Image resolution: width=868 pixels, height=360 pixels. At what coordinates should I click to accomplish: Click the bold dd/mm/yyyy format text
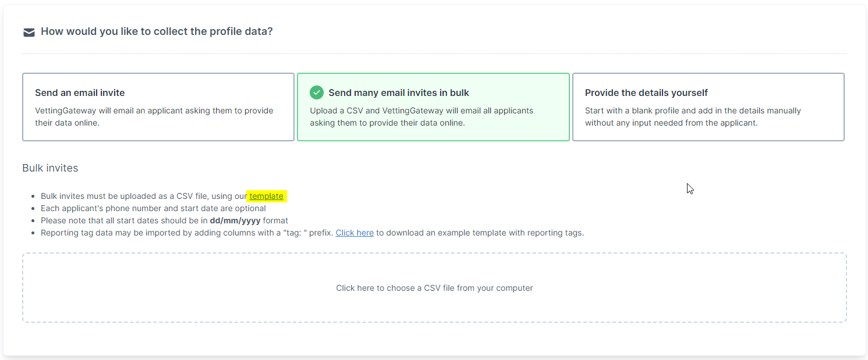point(235,220)
